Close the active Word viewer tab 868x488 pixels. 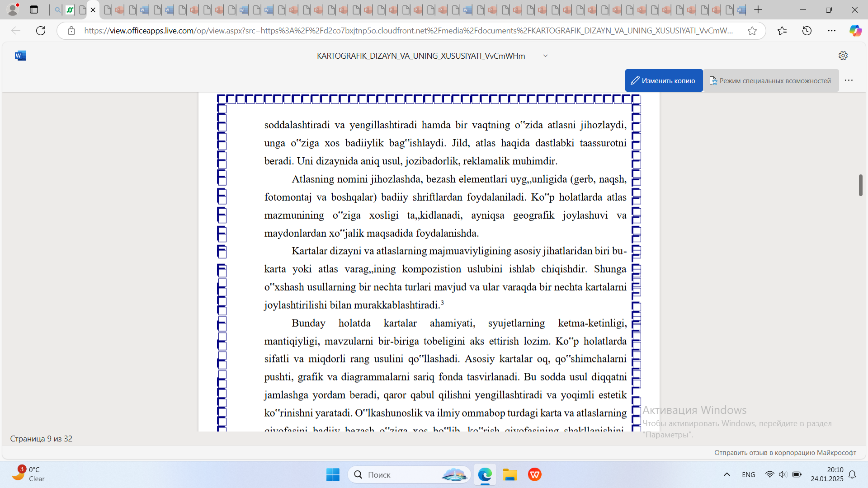pyautogui.click(x=93, y=10)
